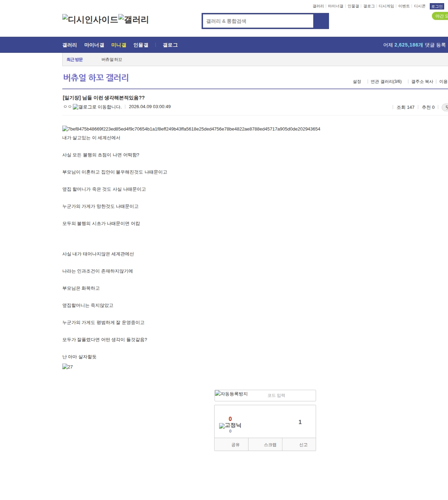Click the small blue 0 under 고정닉
The width and height of the screenshot is (448, 500).
tap(230, 431)
